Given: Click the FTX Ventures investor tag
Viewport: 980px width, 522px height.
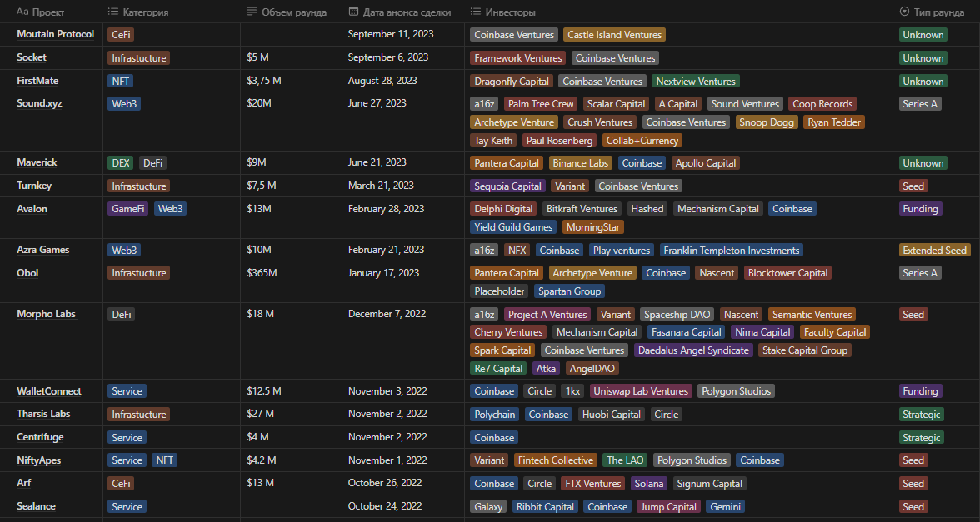Looking at the screenshot, I should pos(591,484).
